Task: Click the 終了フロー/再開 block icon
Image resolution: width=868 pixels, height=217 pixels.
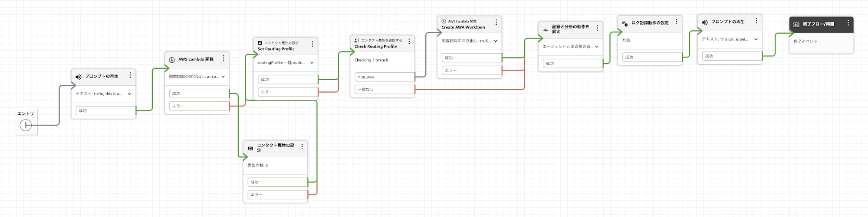Action: [796, 25]
